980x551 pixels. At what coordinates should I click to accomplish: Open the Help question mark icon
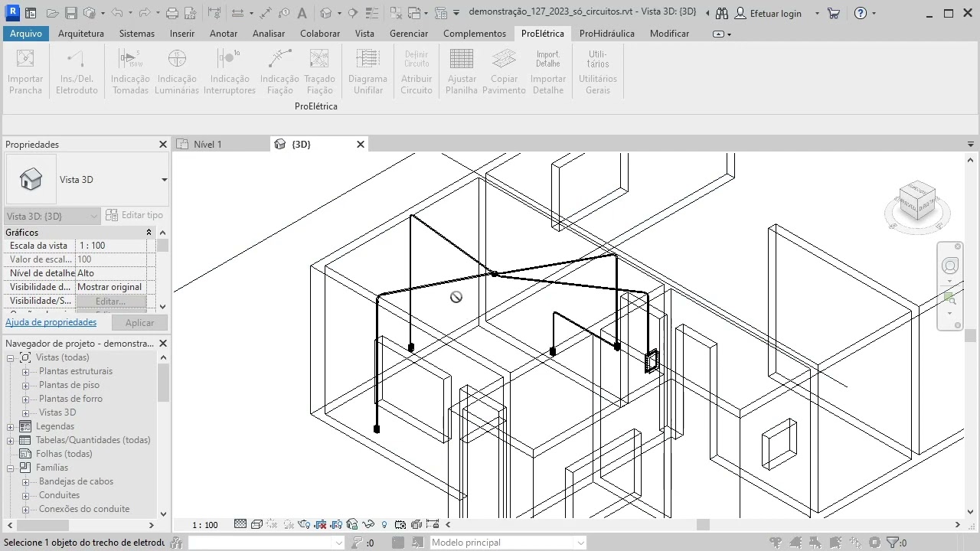click(x=860, y=13)
